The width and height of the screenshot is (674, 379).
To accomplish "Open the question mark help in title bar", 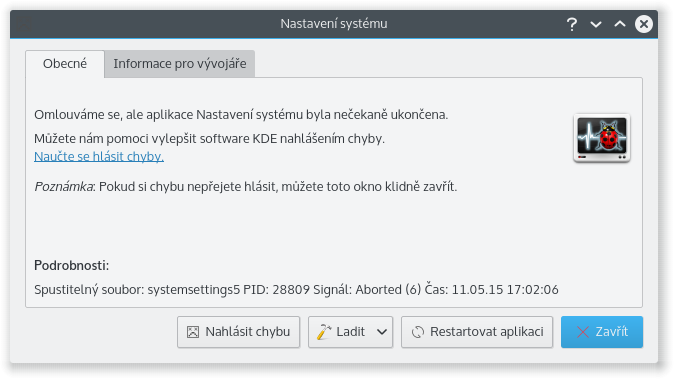I will (x=572, y=24).
